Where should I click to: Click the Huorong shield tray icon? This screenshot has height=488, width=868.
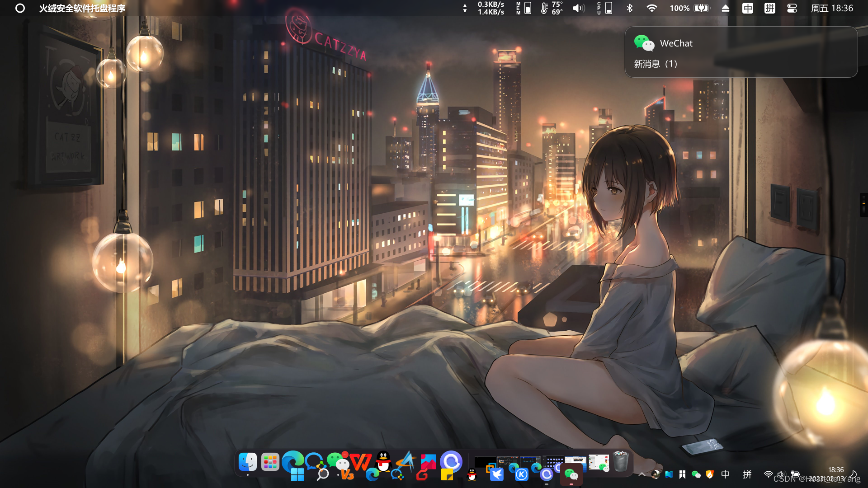(x=710, y=474)
